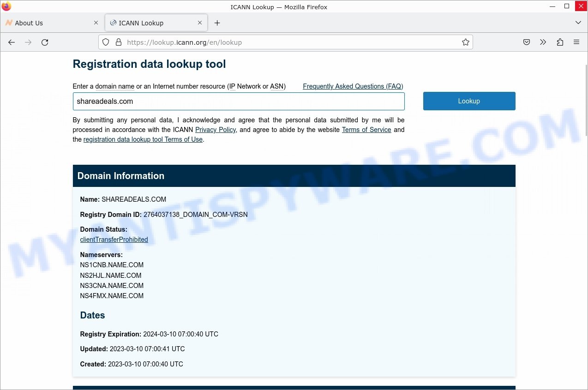Go back using the back arrow
This screenshot has height=390, width=588.
[12, 42]
